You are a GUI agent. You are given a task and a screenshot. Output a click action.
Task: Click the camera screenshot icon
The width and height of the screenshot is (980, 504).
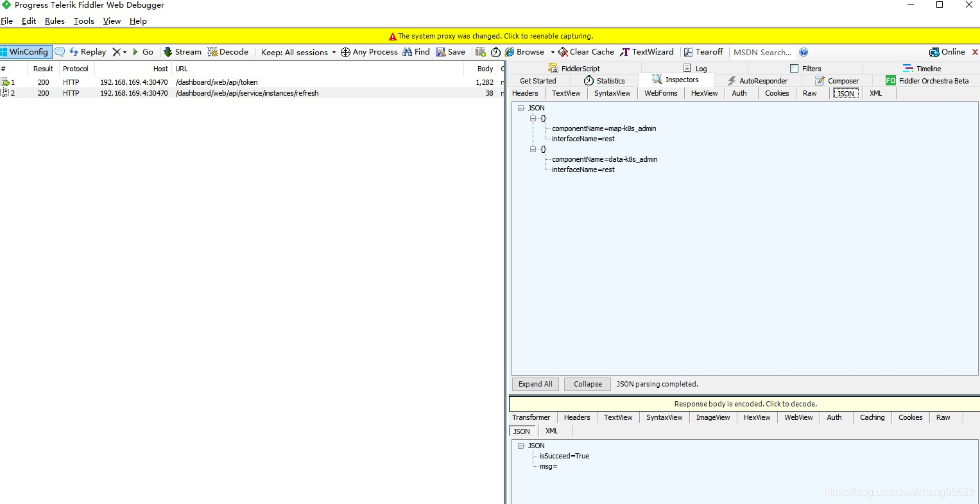(481, 52)
